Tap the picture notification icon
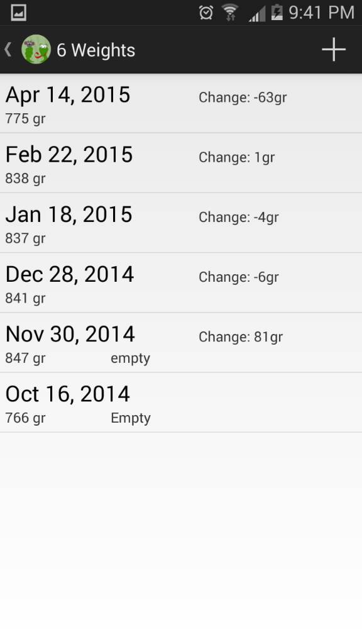 [x=18, y=13]
